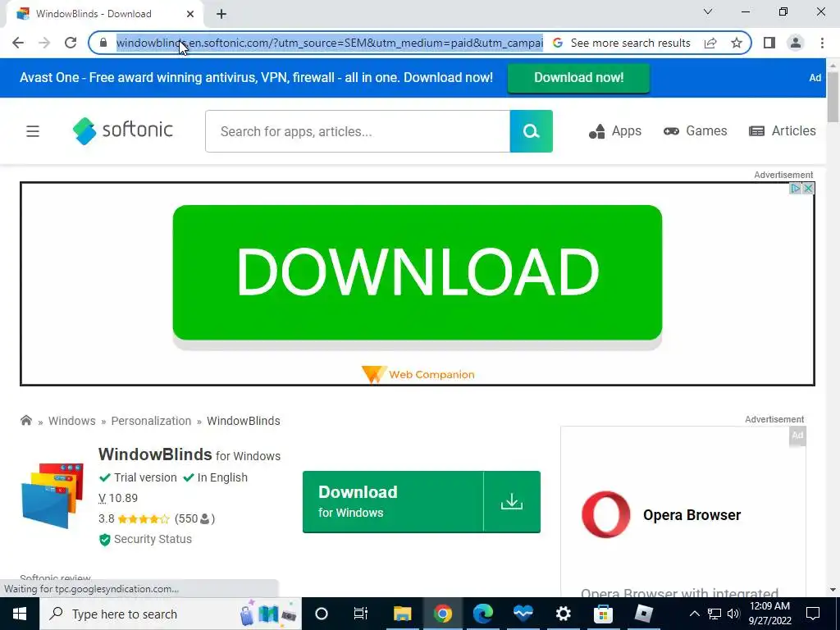The height and width of the screenshot is (630, 840).
Task: Click the WindowBlinds breadcrumb text
Action: (243, 421)
